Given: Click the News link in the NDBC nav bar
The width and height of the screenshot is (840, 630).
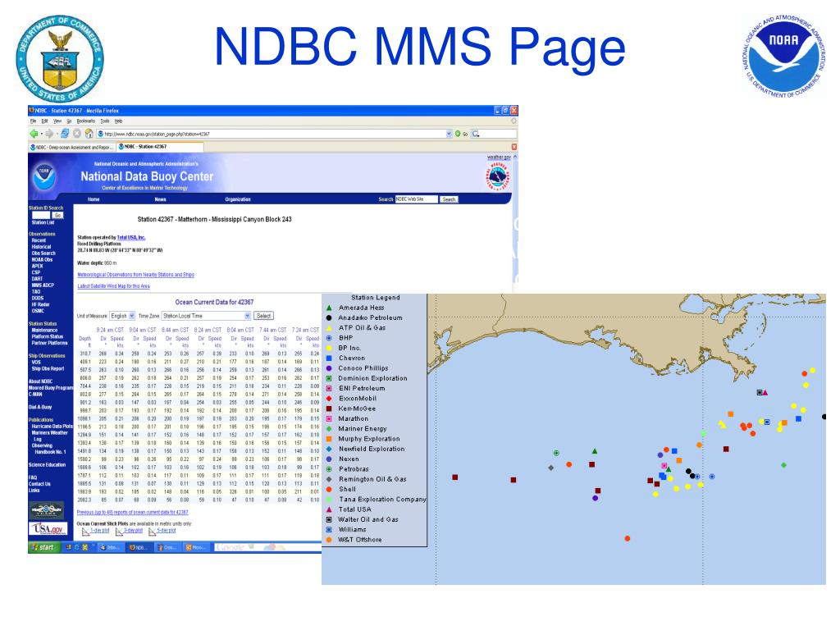Looking at the screenshot, I should coord(160,199).
